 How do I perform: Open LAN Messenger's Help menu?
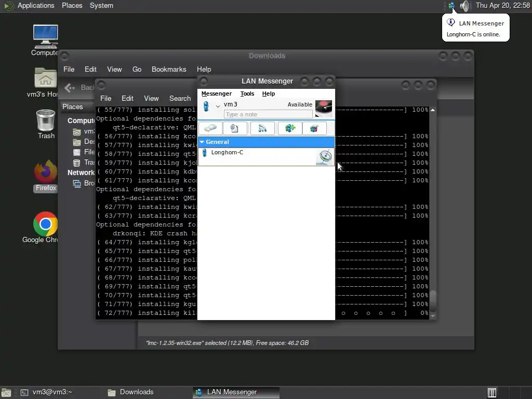269,94
